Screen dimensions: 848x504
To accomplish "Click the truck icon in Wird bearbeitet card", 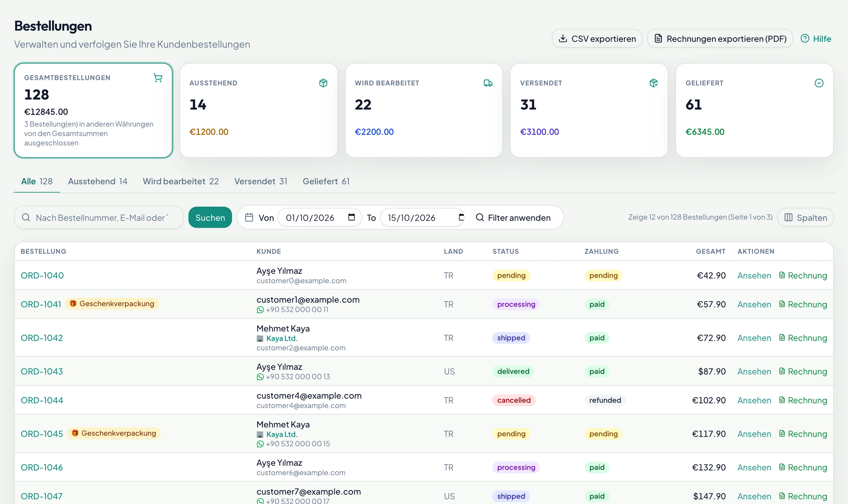I will click(x=488, y=83).
